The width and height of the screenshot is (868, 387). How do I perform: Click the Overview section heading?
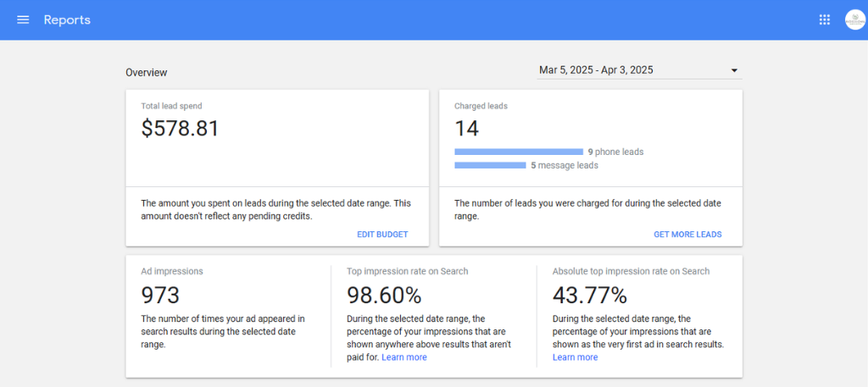click(x=146, y=73)
